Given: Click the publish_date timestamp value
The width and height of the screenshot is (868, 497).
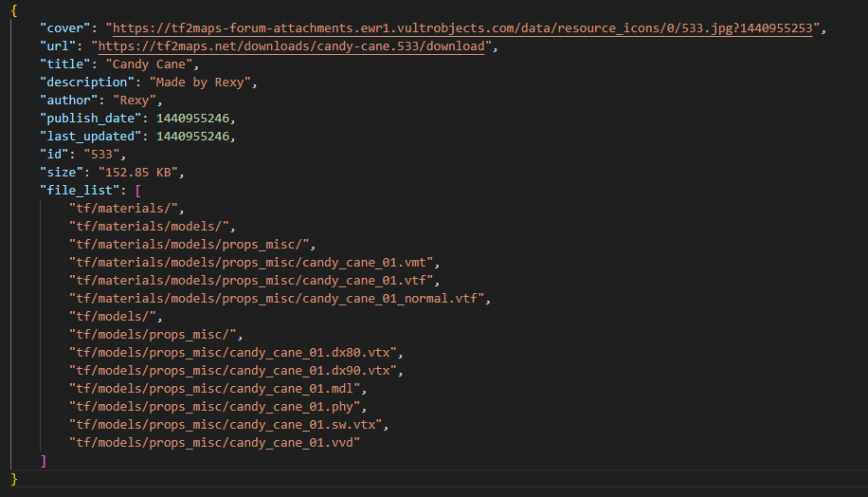Looking at the screenshot, I should (194, 119).
